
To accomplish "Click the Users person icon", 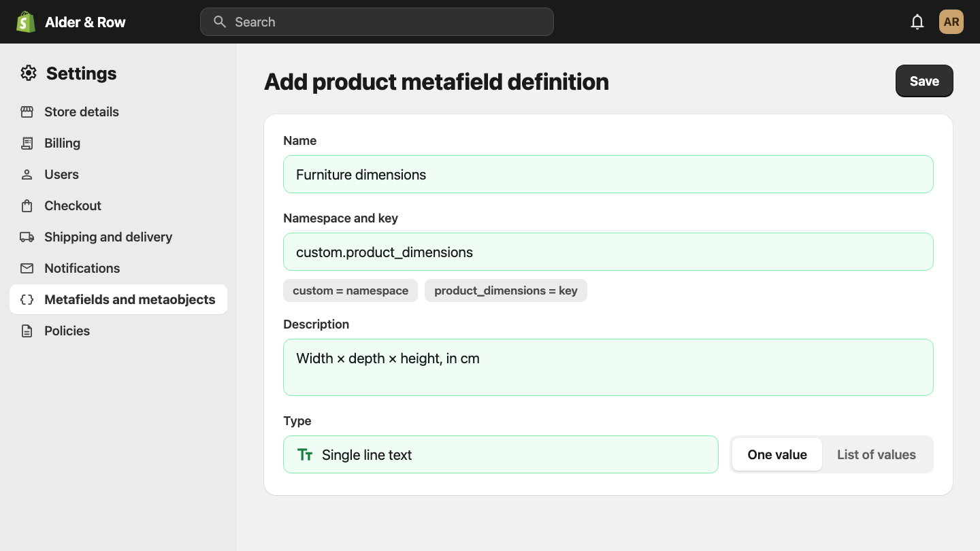I will 27,174.
